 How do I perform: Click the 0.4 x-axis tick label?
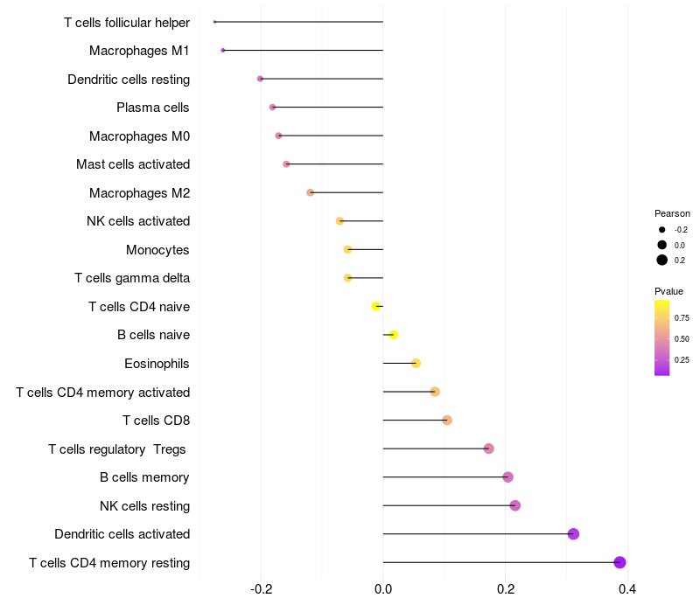(626, 589)
